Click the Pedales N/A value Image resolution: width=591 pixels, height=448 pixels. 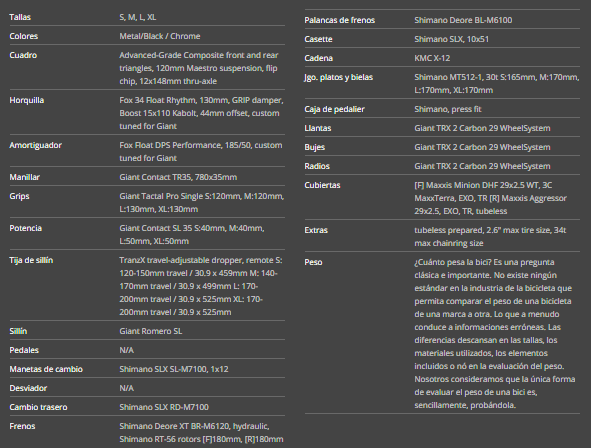click(126, 350)
